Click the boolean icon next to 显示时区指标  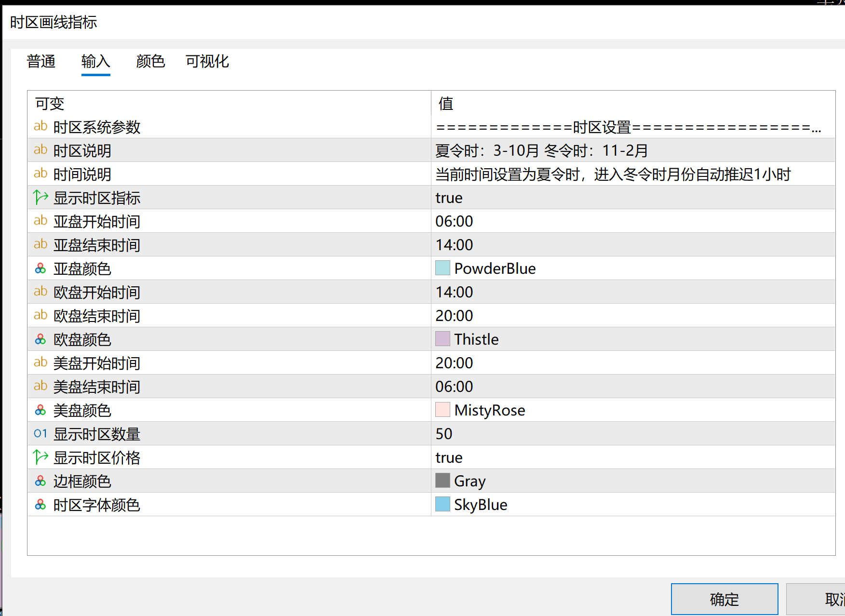coord(40,197)
